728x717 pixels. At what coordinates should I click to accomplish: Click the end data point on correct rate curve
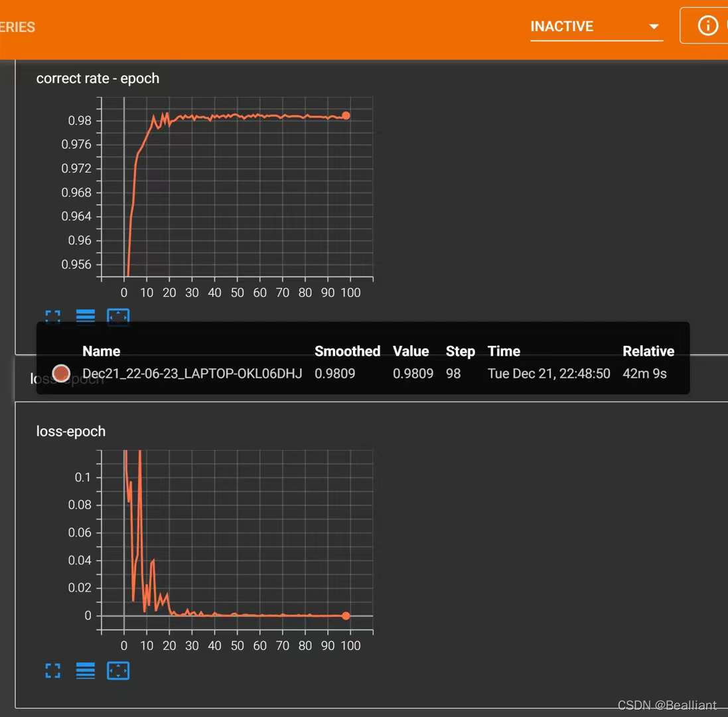coord(346,116)
